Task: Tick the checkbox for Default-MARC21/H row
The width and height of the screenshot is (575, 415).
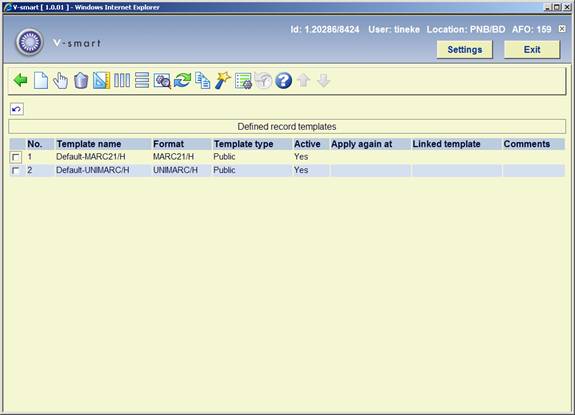Action: pyautogui.click(x=15, y=157)
